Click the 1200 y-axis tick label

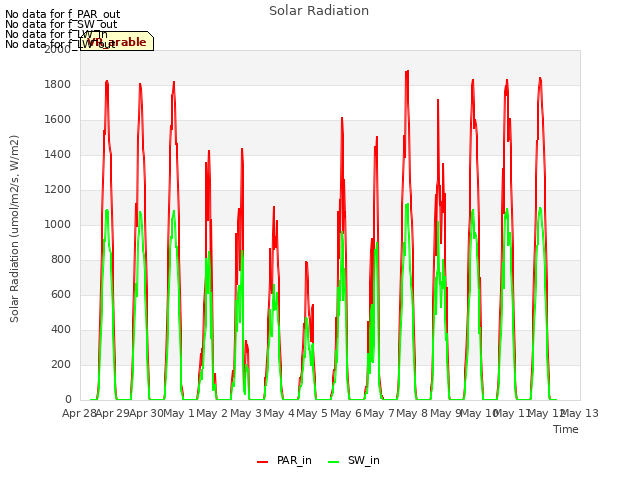tap(58, 189)
